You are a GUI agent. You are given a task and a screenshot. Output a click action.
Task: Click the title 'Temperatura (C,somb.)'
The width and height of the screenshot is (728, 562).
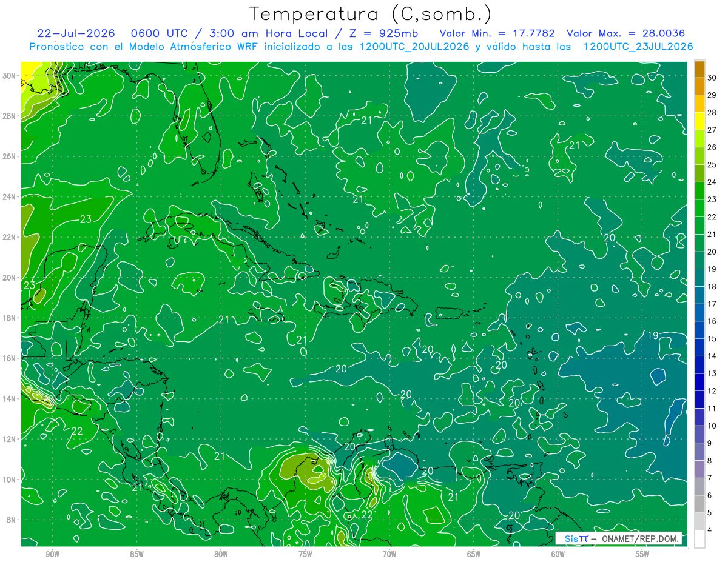tap(369, 14)
